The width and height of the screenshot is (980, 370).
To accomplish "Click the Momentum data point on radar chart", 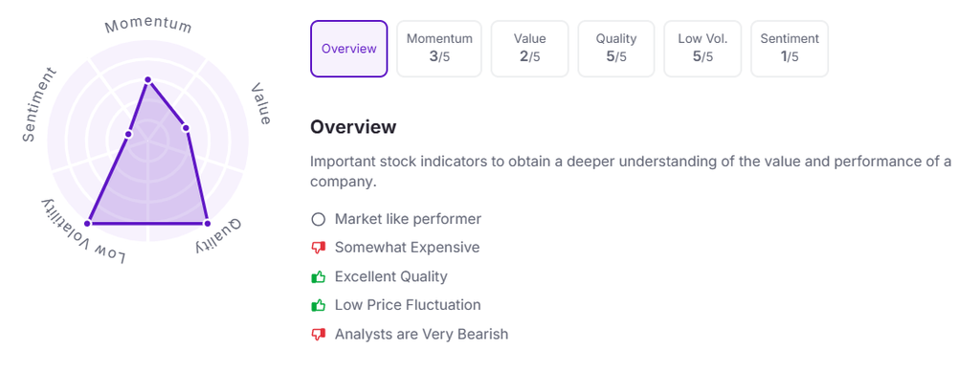I will [x=148, y=79].
